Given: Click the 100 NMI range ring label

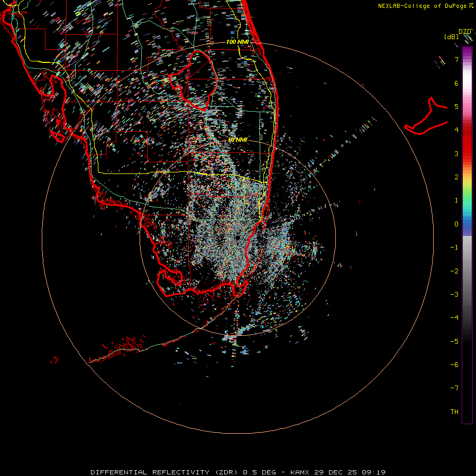Looking at the screenshot, I should click(x=237, y=42).
